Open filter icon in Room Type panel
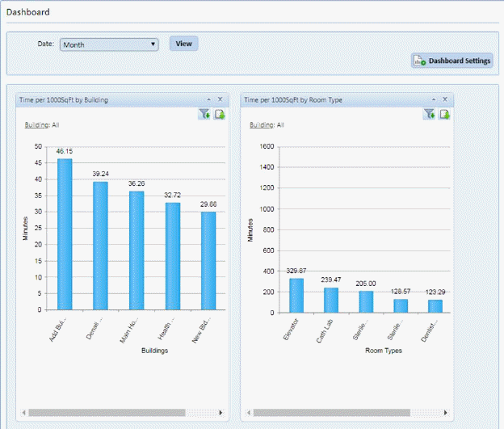Screen dimensions: 504x429 pos(430,115)
